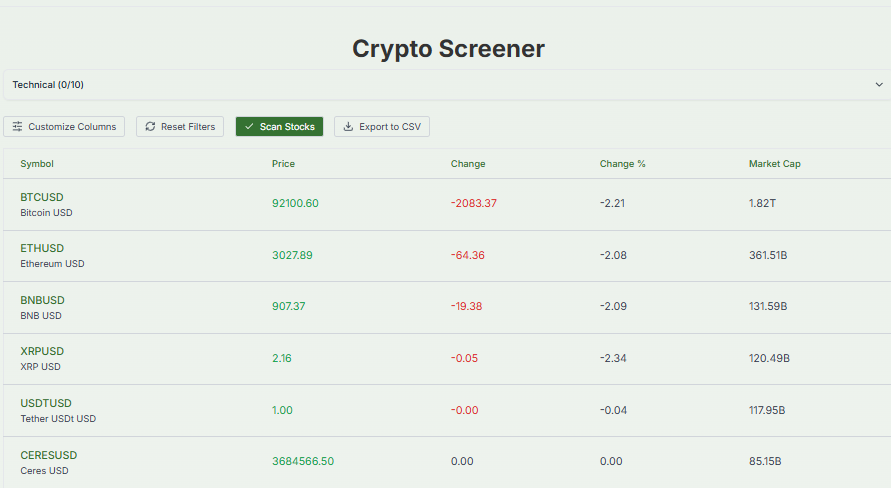This screenshot has height=488, width=891.
Task: Click the Technical (0/10) label
Action: pyautogui.click(x=48, y=85)
